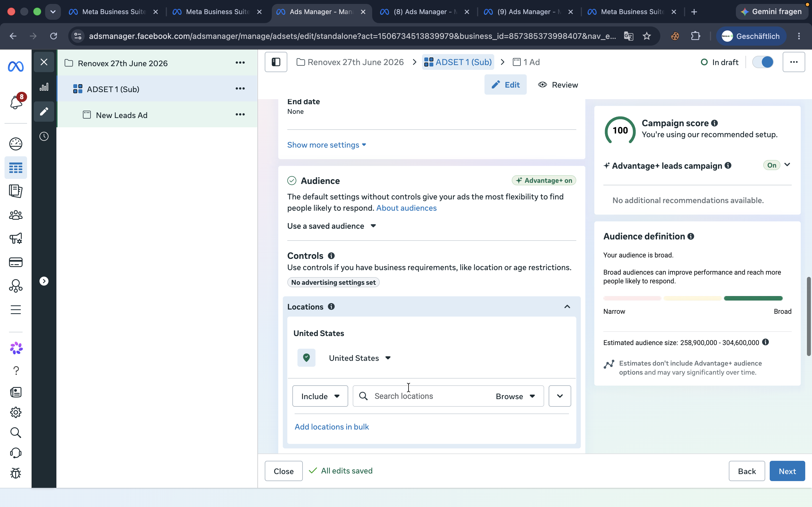Open the Include dropdown
The image size is (812, 507).
click(x=320, y=396)
